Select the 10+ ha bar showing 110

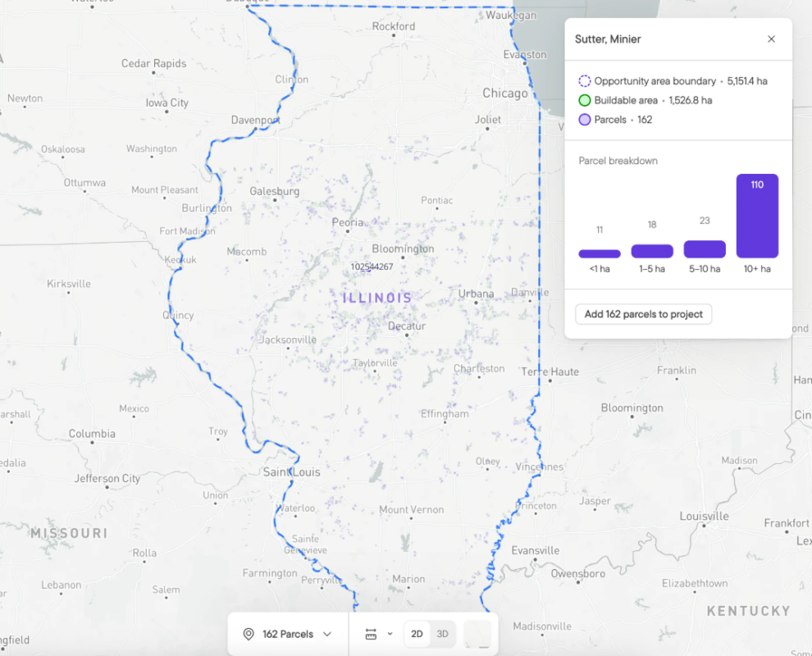pyautogui.click(x=757, y=216)
